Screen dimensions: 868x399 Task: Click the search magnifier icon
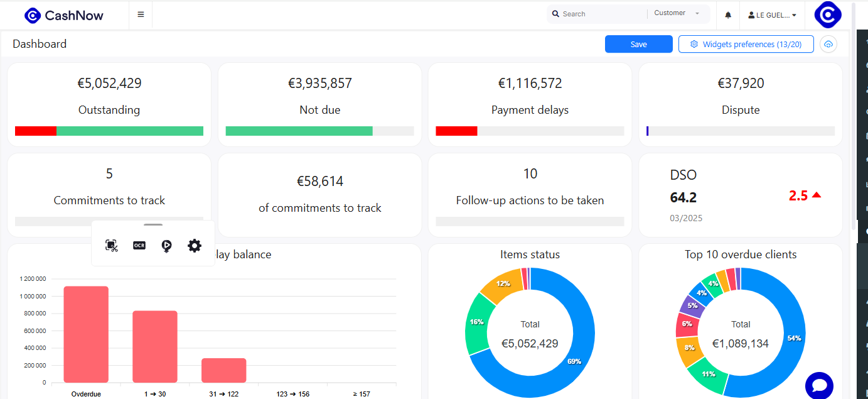point(555,14)
